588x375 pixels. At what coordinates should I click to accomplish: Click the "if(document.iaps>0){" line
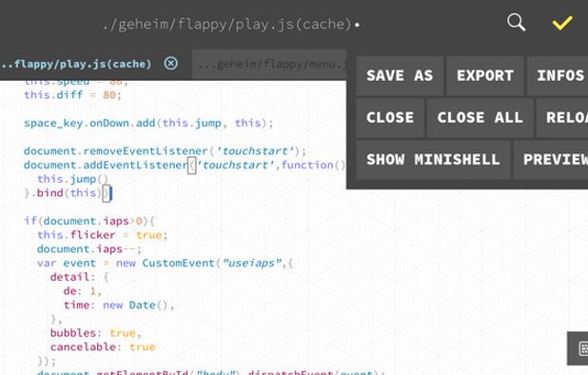pos(89,221)
